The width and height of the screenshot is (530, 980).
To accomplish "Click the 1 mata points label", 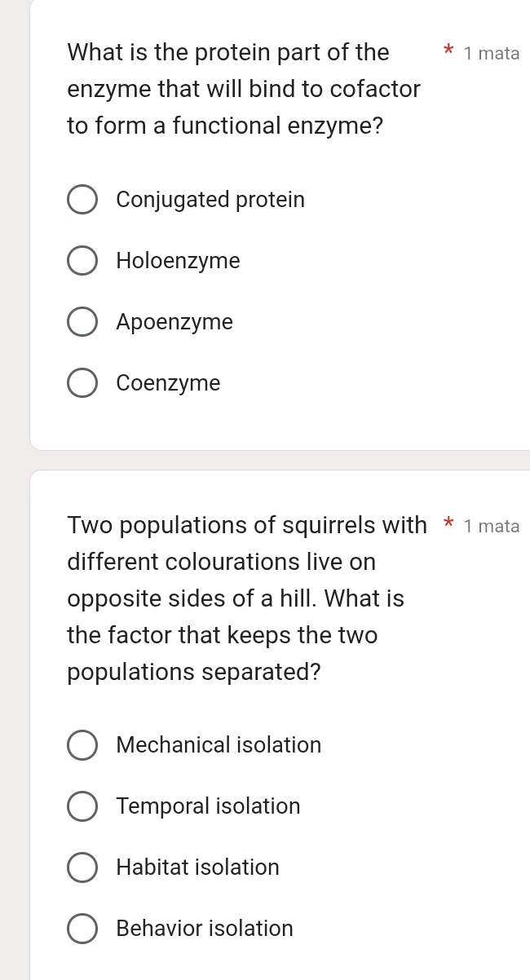I will tap(492, 53).
